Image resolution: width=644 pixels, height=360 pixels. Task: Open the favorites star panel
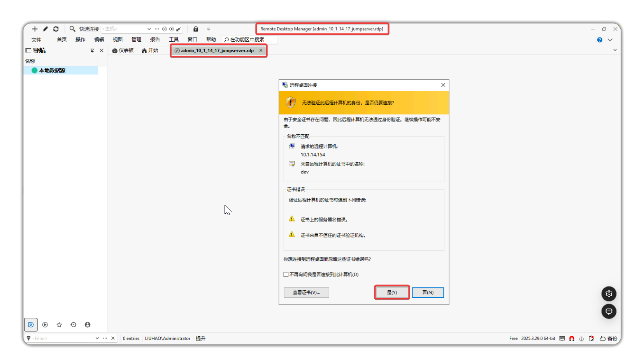[59, 325]
